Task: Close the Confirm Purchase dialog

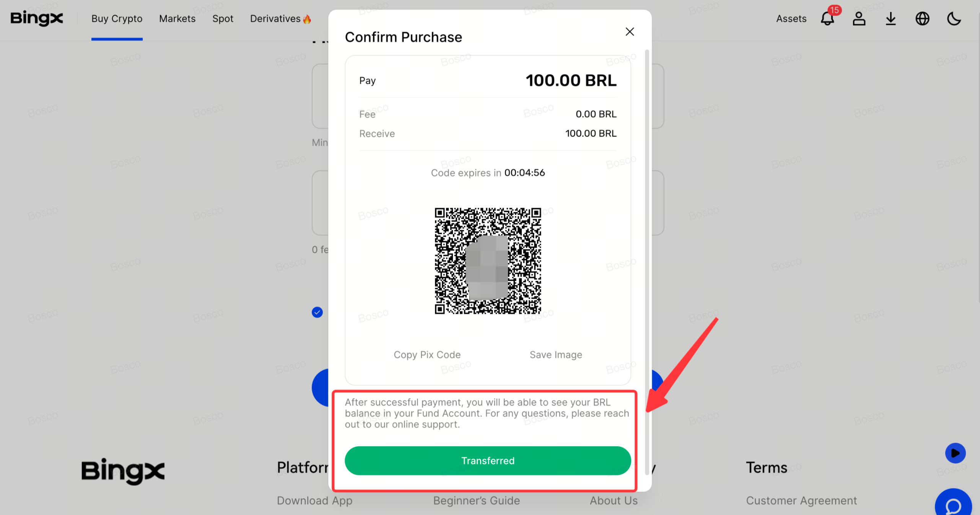Action: [630, 32]
